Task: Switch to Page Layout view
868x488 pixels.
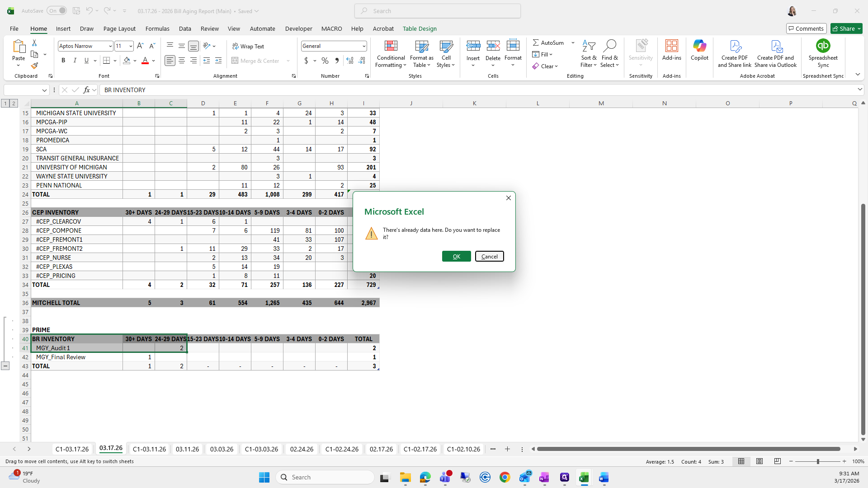Action: 759,461
